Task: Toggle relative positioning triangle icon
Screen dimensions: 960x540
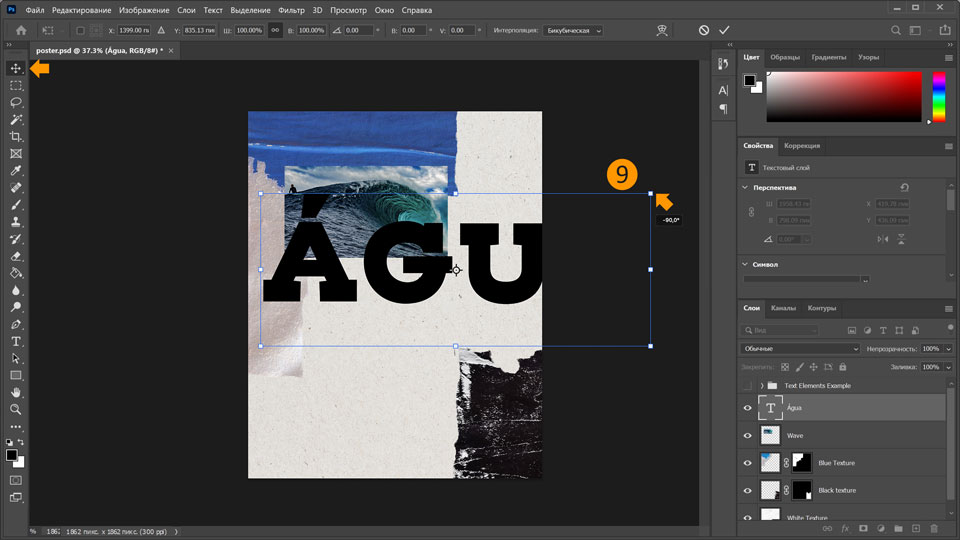Action: click(161, 30)
